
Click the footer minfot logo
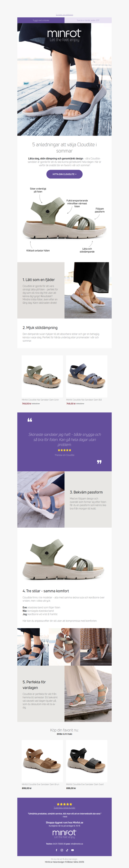[64, 834]
